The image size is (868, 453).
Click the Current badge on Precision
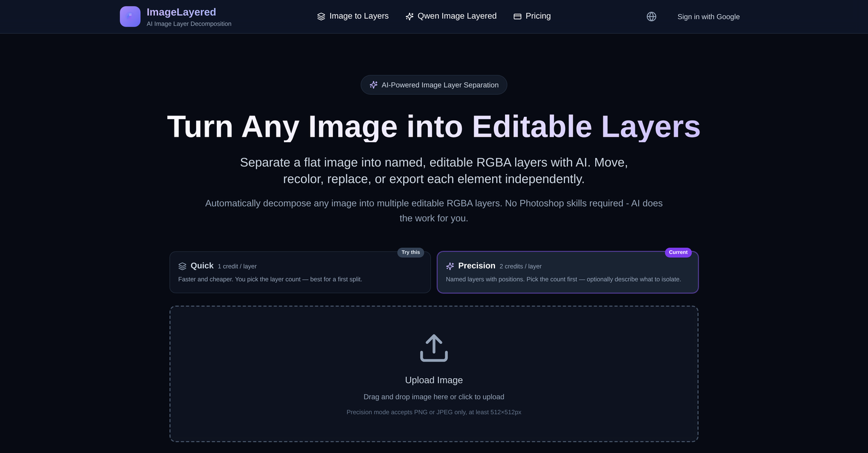678,252
